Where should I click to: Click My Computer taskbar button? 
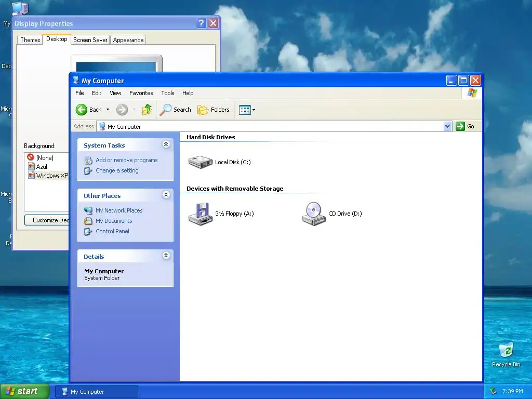(96, 392)
